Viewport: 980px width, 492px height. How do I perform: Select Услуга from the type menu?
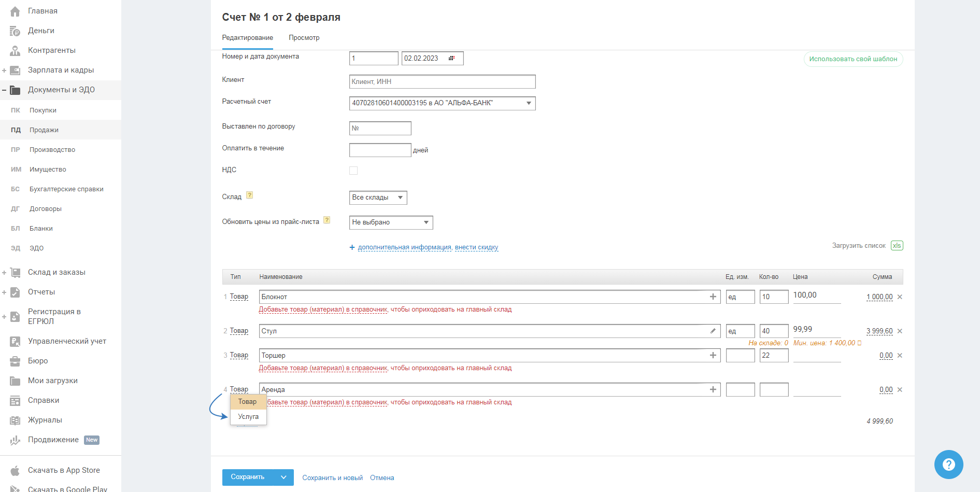pyautogui.click(x=248, y=417)
